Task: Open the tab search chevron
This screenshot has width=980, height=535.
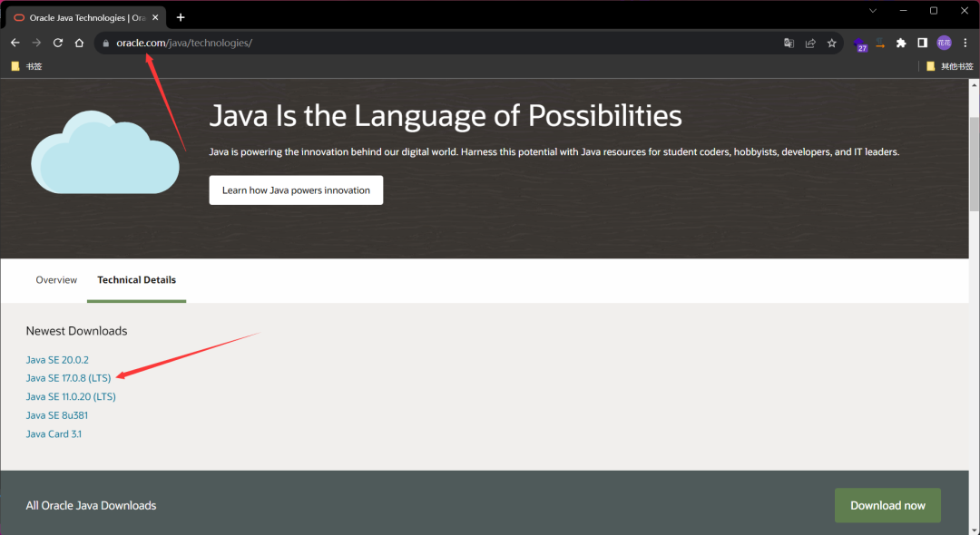Action: pyautogui.click(x=873, y=11)
